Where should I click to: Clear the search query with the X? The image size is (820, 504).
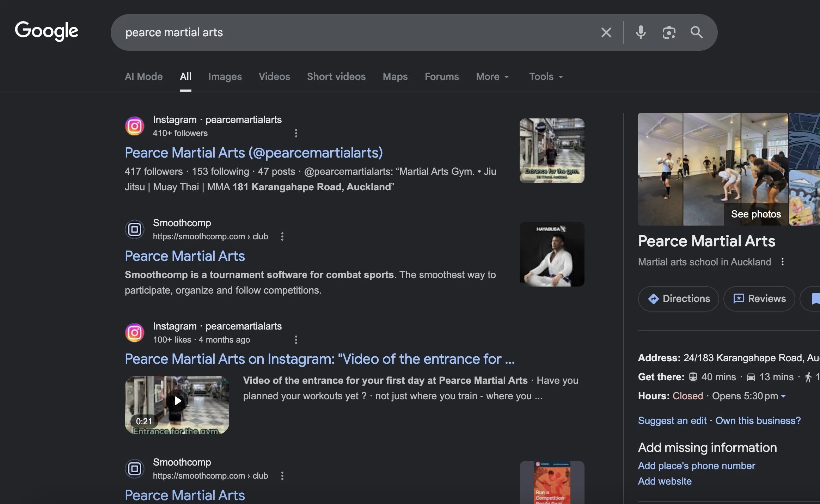pos(606,32)
